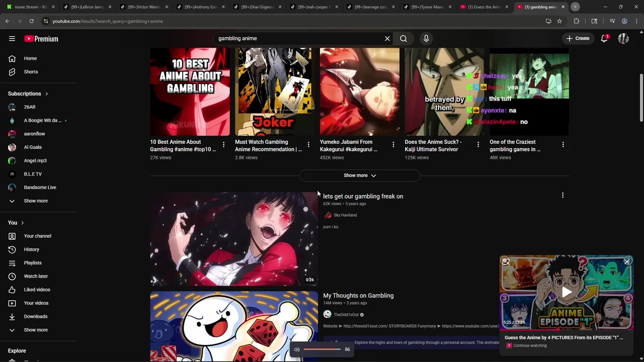Open the YouTube hamburger guide menu
644x362 pixels.
[x=12, y=39]
